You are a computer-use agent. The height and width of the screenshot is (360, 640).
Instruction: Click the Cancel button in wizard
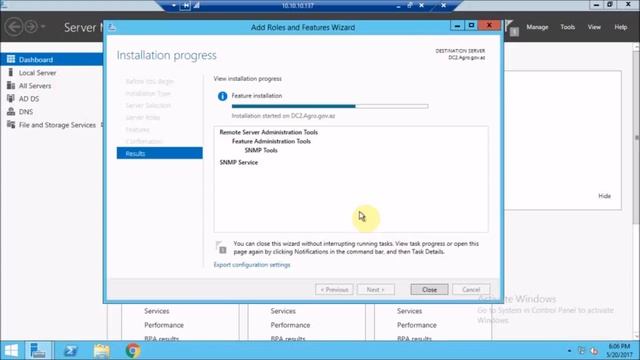tap(471, 289)
